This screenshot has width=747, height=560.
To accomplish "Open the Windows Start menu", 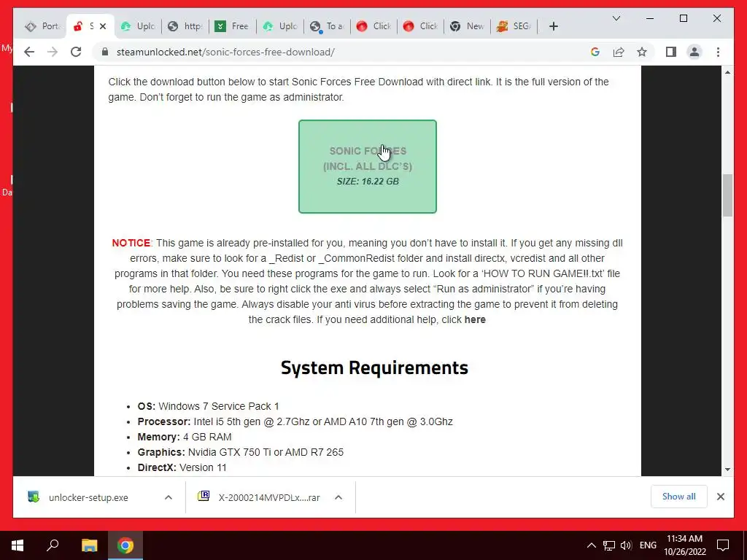I will (18, 545).
